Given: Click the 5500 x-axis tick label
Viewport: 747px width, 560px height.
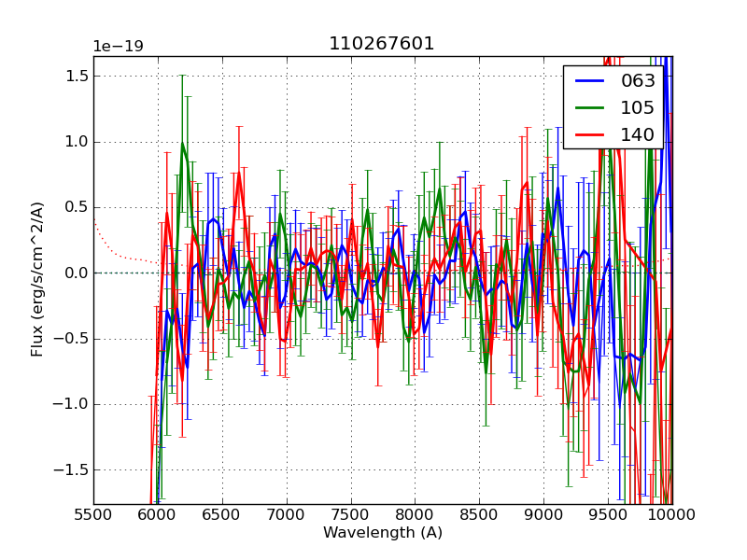Looking at the screenshot, I should 93,513.
